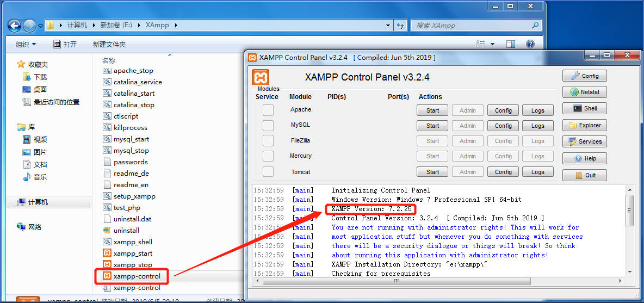644x303 pixels.
Task: Select the xampp_start executable
Action: coord(128,253)
